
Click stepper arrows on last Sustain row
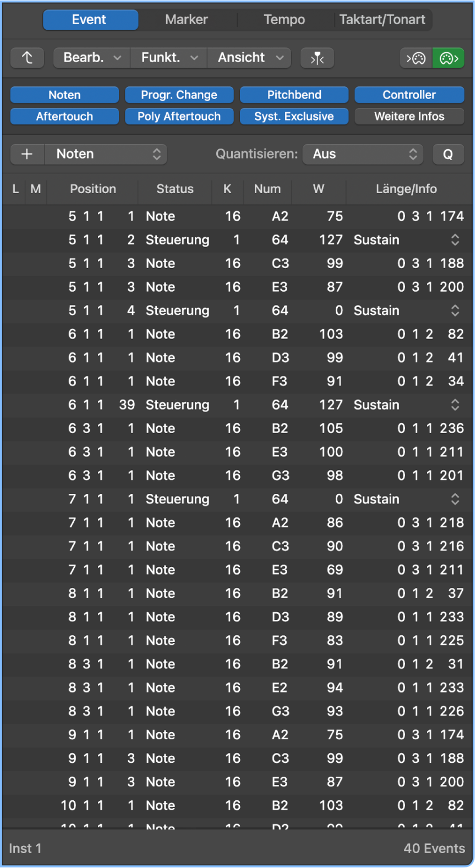455,499
